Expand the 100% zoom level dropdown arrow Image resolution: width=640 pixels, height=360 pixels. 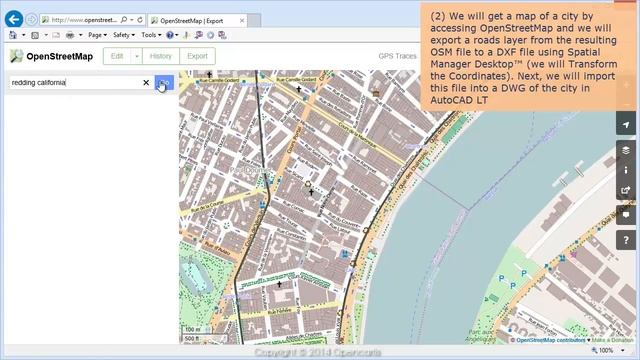[x=622, y=350]
